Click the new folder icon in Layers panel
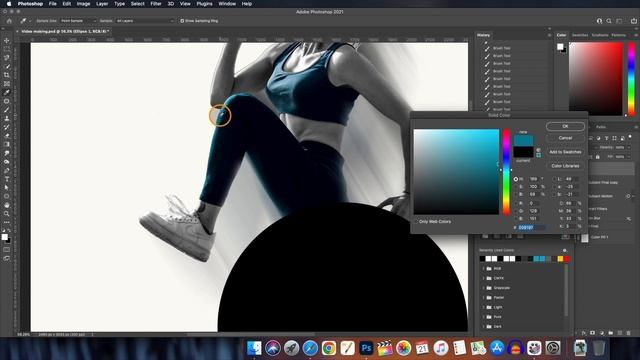The width and height of the screenshot is (640, 360). coord(610,333)
